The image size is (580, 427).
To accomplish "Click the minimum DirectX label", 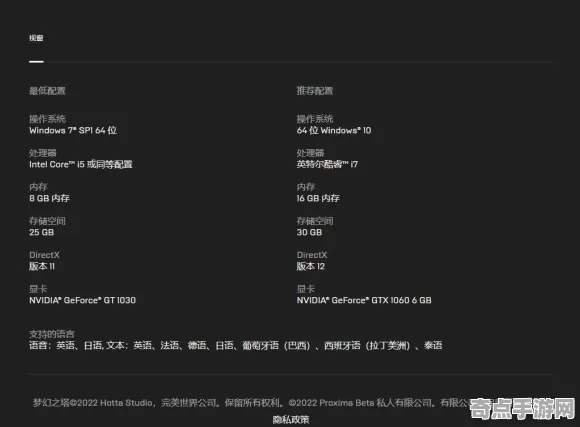I will click(44, 255).
